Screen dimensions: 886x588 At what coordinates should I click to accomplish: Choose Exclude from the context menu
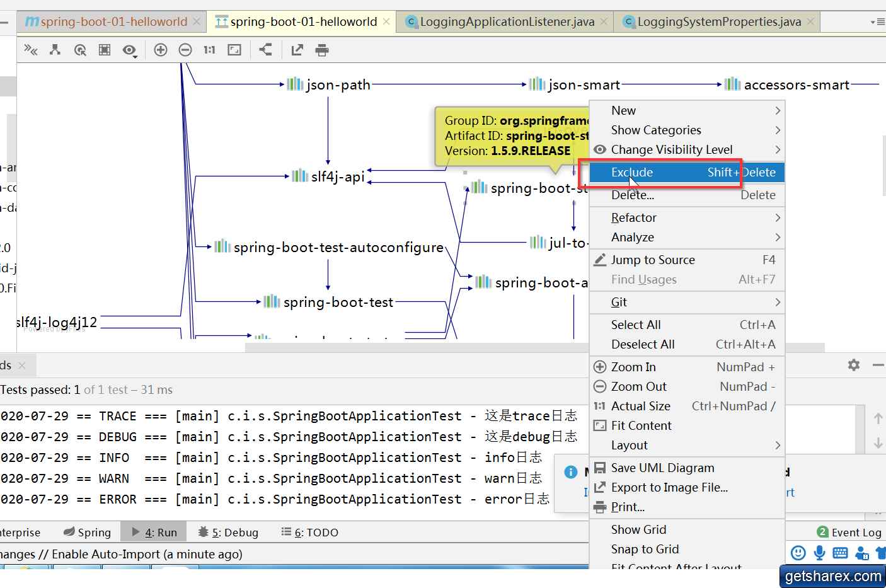click(688, 172)
